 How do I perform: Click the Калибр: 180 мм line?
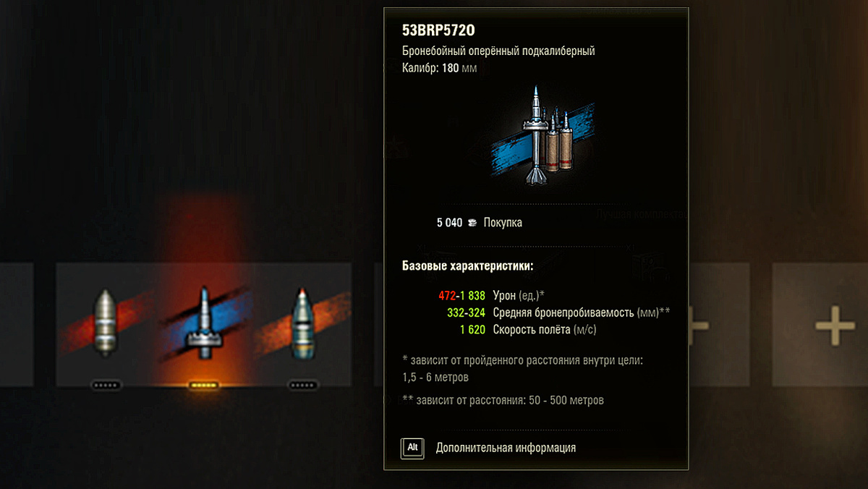point(440,68)
